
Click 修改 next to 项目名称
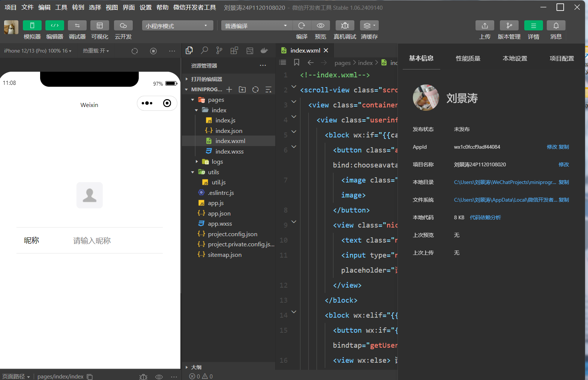(564, 164)
